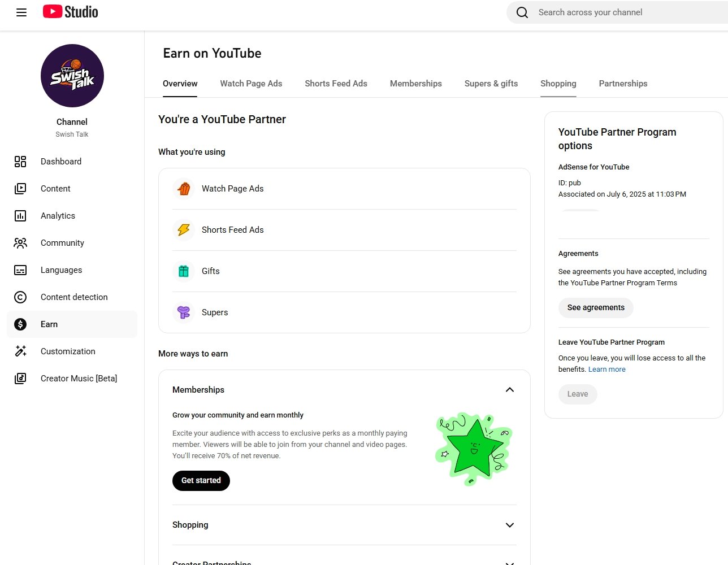728x565 pixels.
Task: Click the Languages subtitles icon
Action: [20, 270]
